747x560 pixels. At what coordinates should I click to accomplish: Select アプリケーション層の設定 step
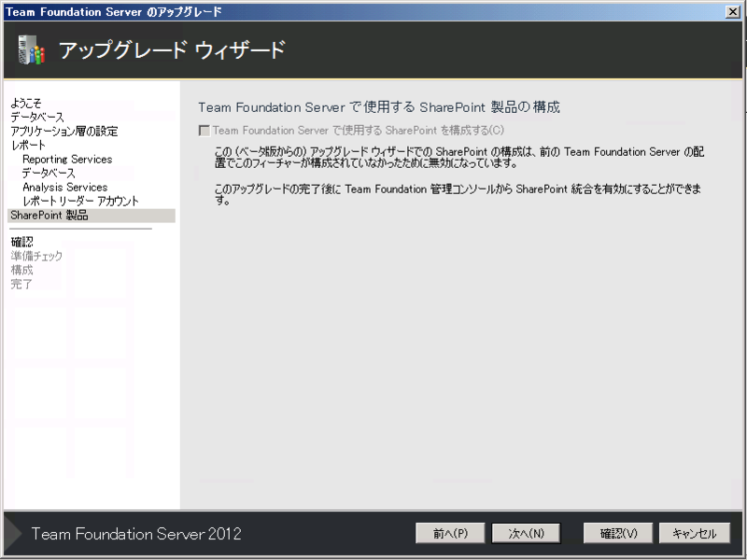click(x=64, y=131)
